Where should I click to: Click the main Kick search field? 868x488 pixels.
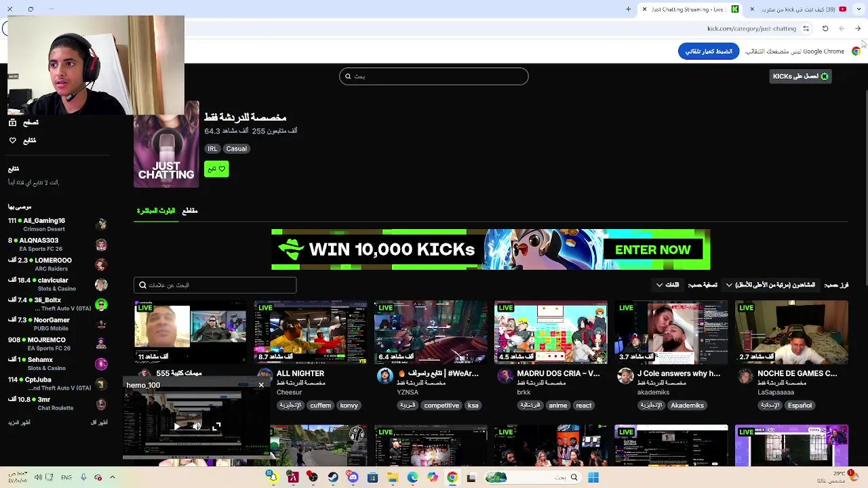click(434, 76)
